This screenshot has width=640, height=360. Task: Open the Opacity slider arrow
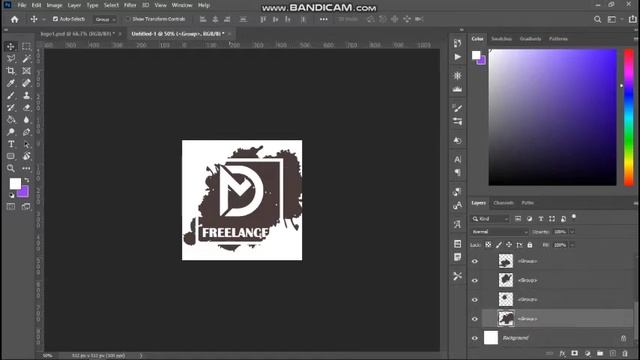point(572,232)
